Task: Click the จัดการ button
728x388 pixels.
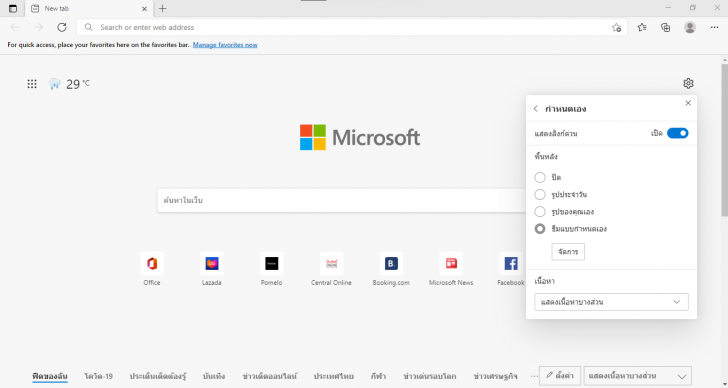Action: tap(568, 252)
